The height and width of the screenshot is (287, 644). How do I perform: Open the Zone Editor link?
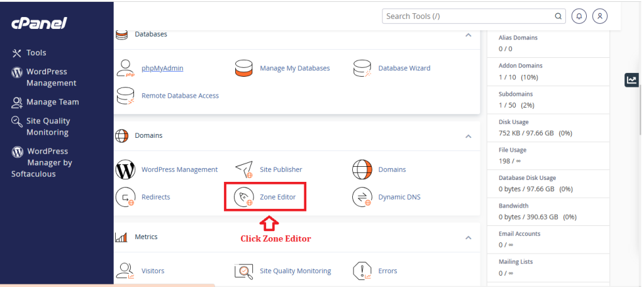pyautogui.click(x=277, y=197)
